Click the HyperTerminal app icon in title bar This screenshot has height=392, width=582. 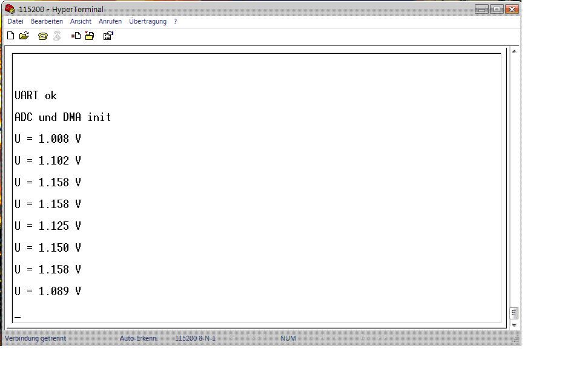[10, 9]
